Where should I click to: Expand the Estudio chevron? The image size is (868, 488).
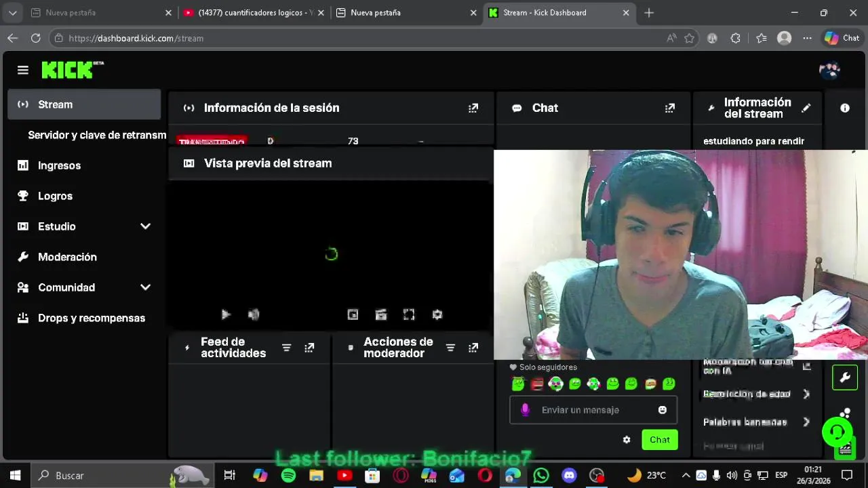[x=145, y=226]
